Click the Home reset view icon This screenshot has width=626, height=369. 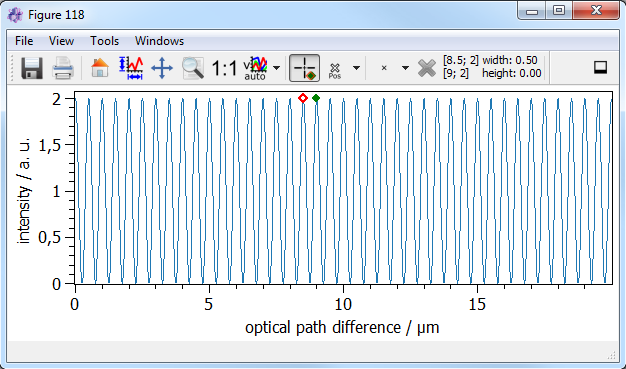click(x=100, y=68)
